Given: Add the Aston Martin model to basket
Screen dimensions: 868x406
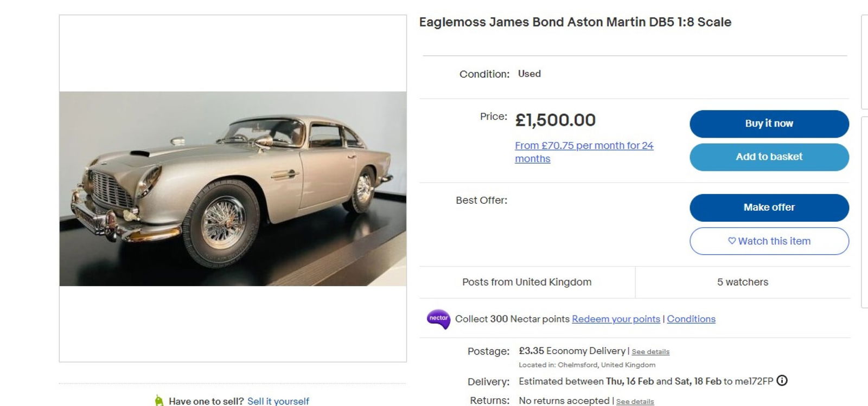Looking at the screenshot, I should (x=769, y=157).
